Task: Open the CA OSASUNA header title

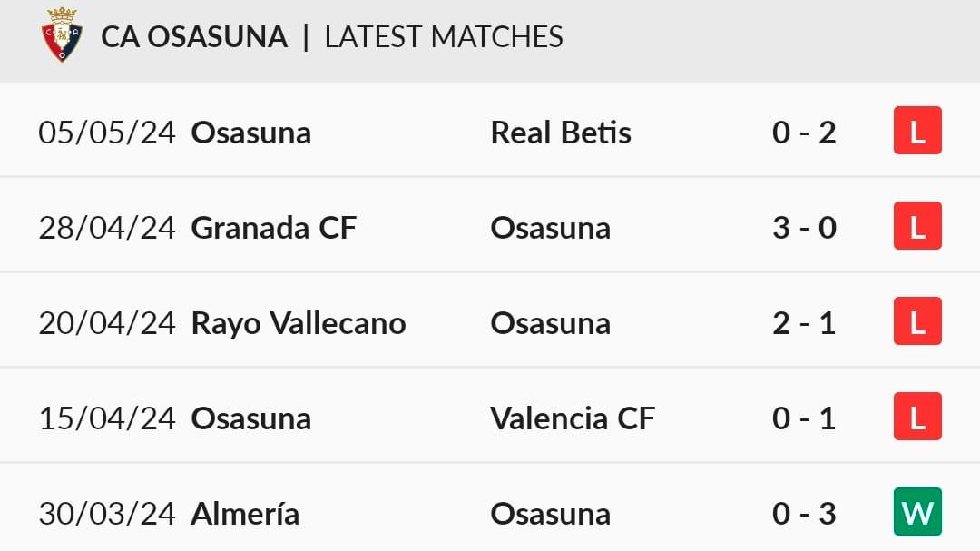Action: 194,37
